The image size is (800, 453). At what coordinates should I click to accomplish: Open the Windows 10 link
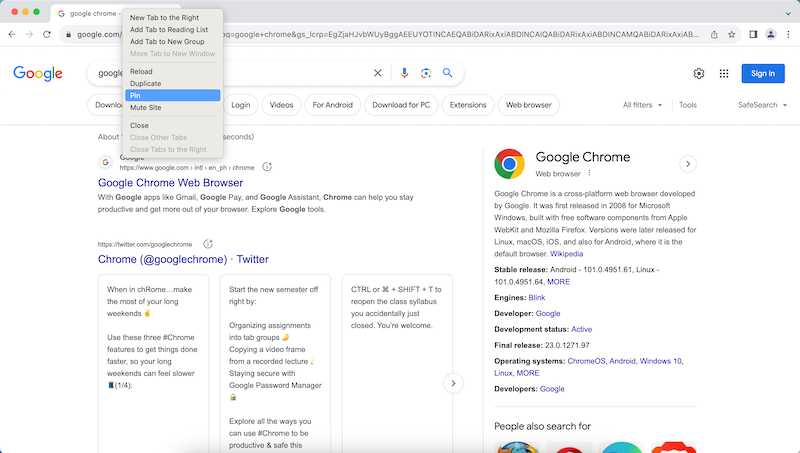coord(661,361)
